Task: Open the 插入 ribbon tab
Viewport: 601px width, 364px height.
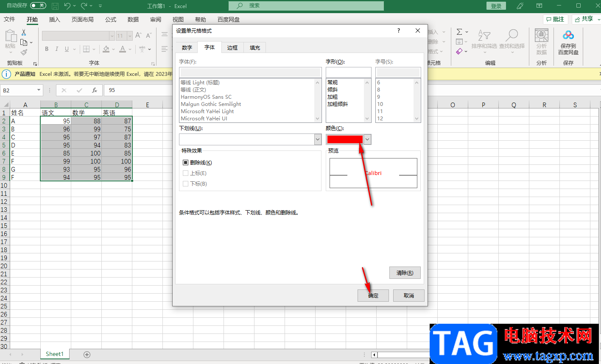Action: pyautogui.click(x=55, y=19)
